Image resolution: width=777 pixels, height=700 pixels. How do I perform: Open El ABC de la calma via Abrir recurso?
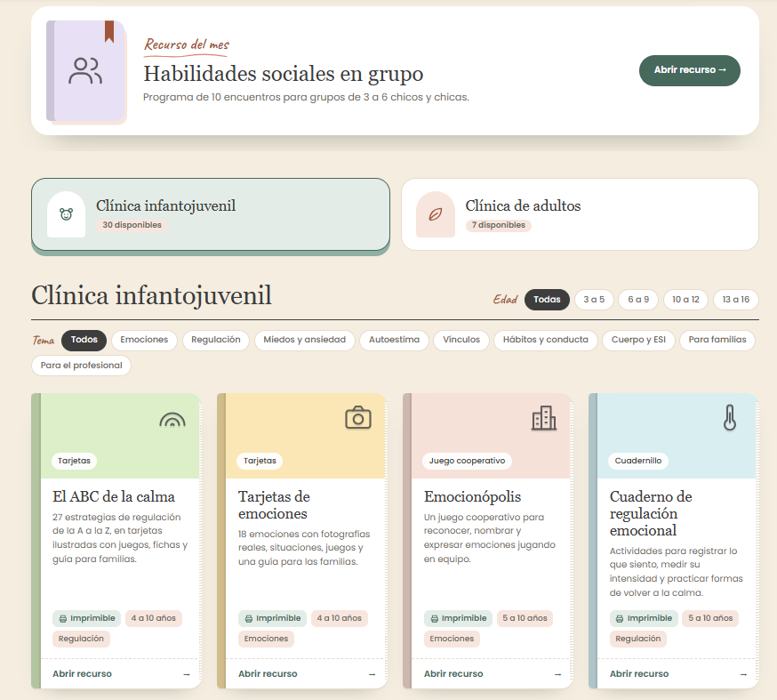pos(83,673)
